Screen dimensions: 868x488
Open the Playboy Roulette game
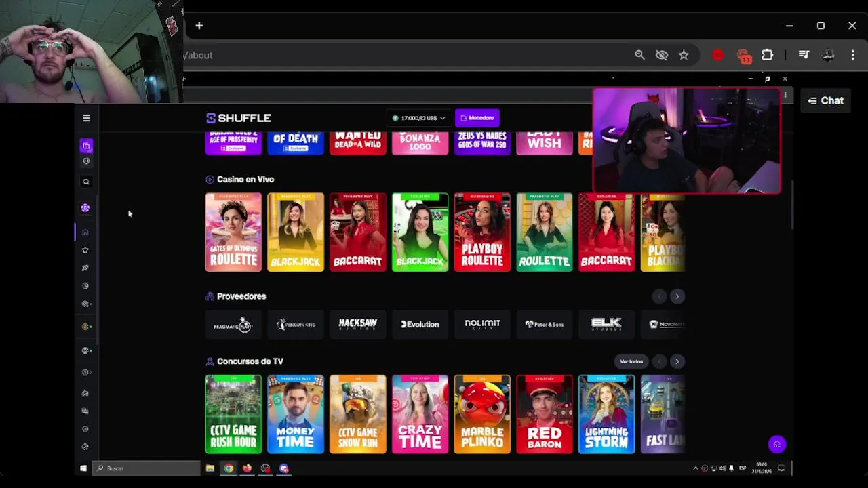482,232
